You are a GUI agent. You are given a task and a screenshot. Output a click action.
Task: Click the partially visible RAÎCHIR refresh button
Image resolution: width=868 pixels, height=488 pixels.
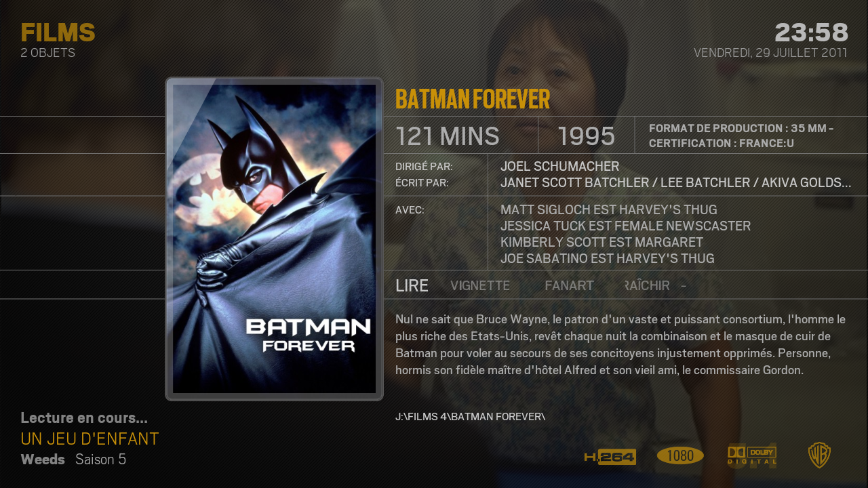[648, 285]
